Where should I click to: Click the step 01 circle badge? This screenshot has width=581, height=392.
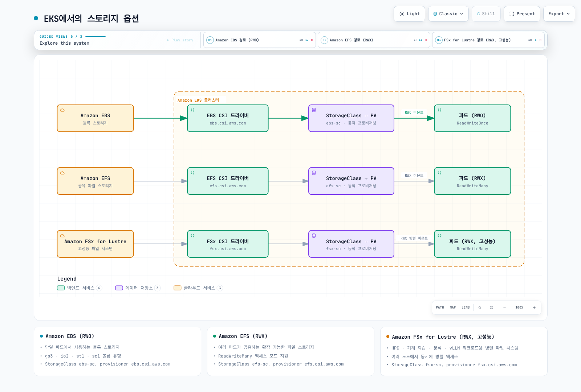[210, 40]
